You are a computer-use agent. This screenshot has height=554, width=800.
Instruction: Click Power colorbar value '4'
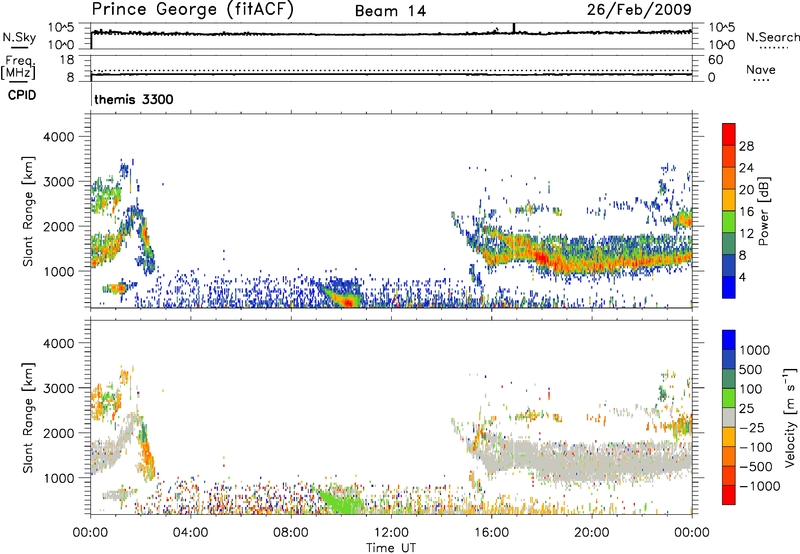[742, 277]
